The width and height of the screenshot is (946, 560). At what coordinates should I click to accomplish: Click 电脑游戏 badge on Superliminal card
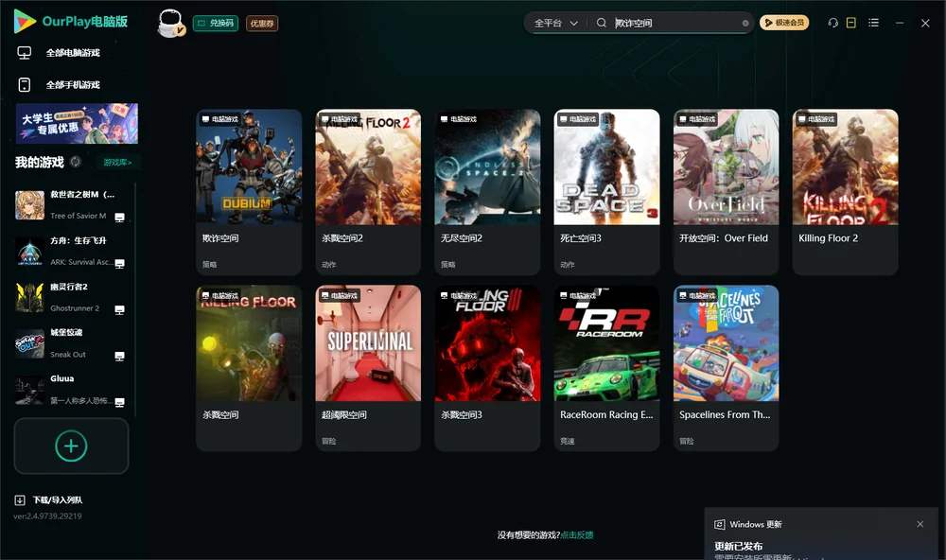pyautogui.click(x=339, y=296)
